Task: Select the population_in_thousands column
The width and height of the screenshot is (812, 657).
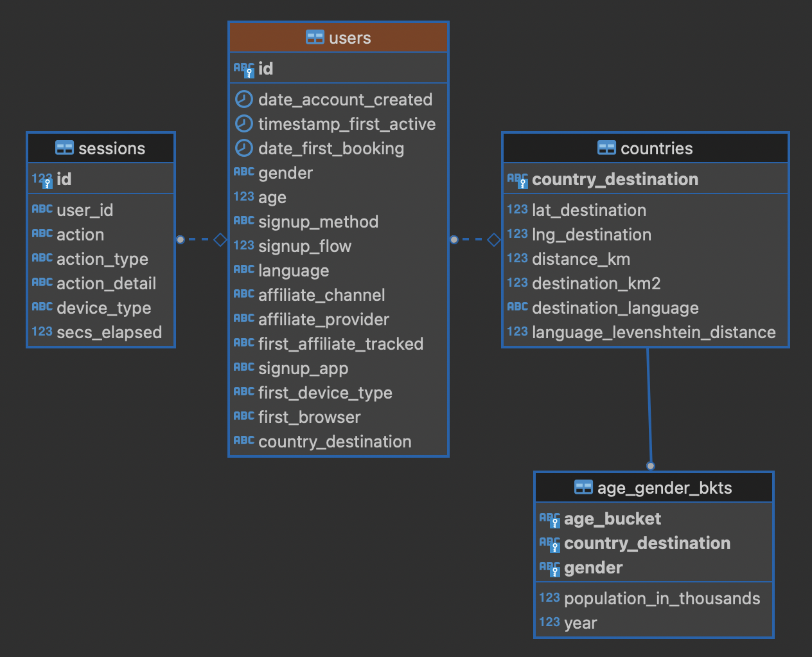Action: click(662, 598)
